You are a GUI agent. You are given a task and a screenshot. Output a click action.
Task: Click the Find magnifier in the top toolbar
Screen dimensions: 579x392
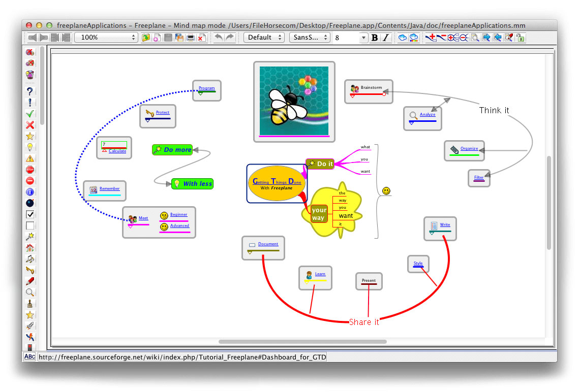tap(475, 38)
